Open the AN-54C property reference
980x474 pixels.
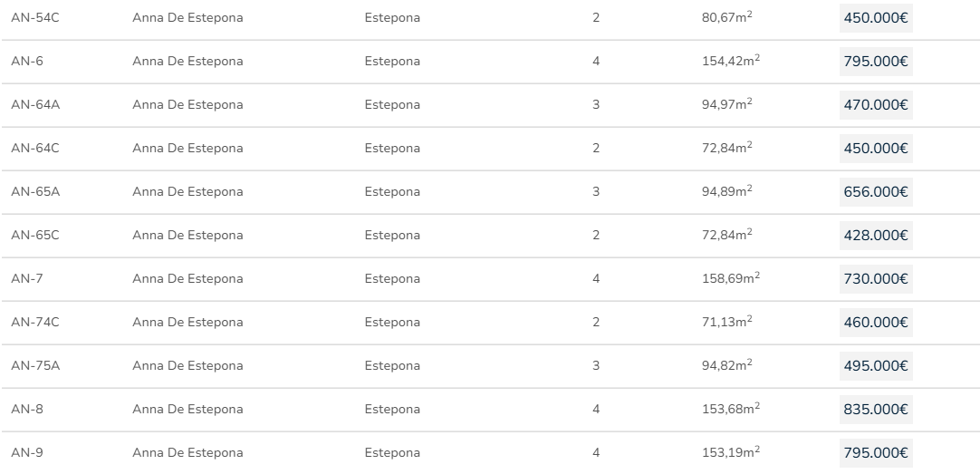[34, 18]
